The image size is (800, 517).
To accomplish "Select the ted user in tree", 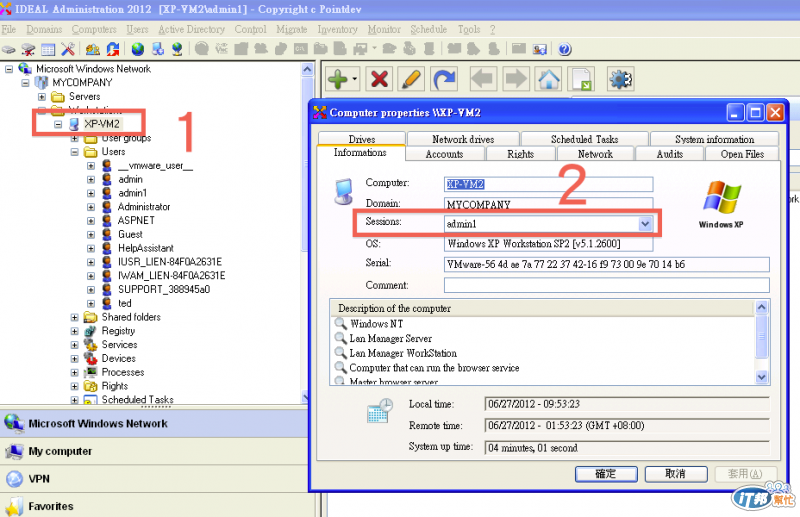I will coord(124,303).
